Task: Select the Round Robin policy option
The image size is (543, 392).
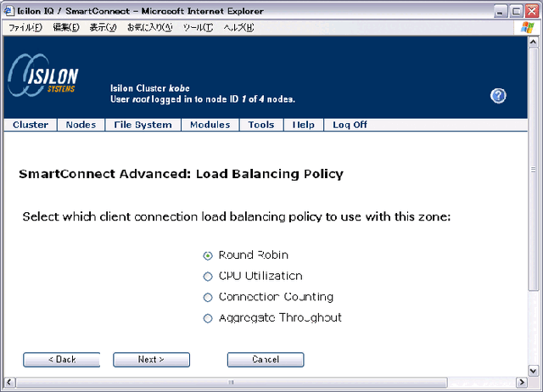Action: point(207,256)
